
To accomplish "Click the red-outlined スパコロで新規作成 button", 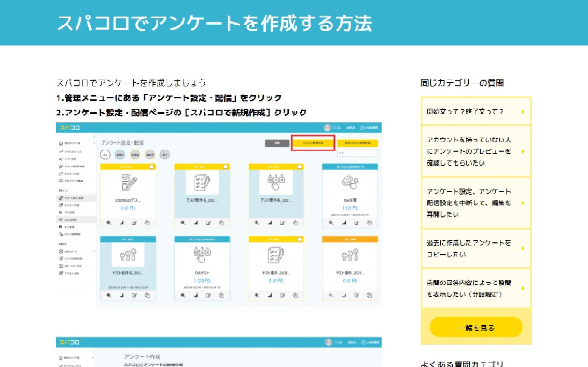I will [x=313, y=143].
